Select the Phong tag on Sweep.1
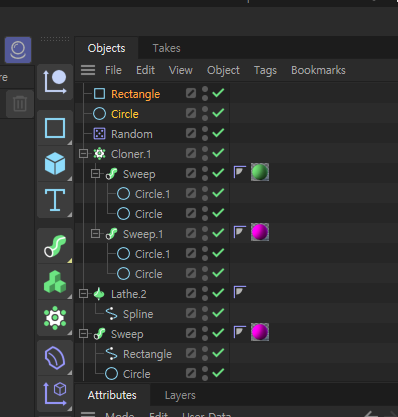 (x=240, y=232)
